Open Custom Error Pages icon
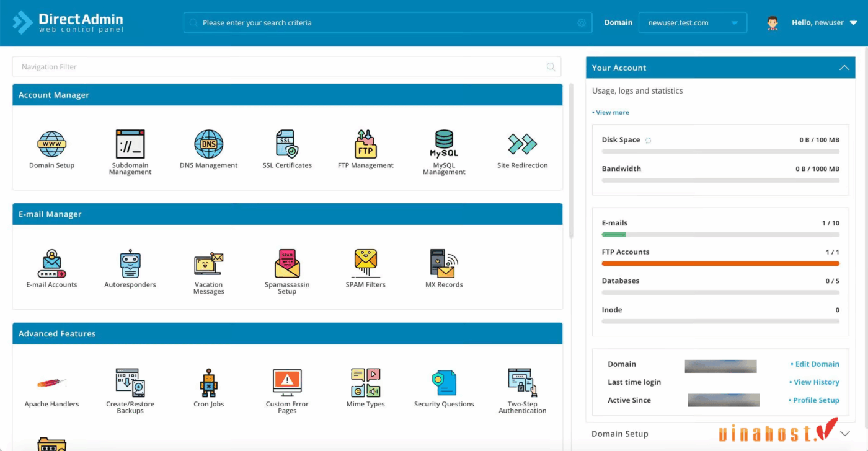This screenshot has height=451, width=868. pos(287,383)
